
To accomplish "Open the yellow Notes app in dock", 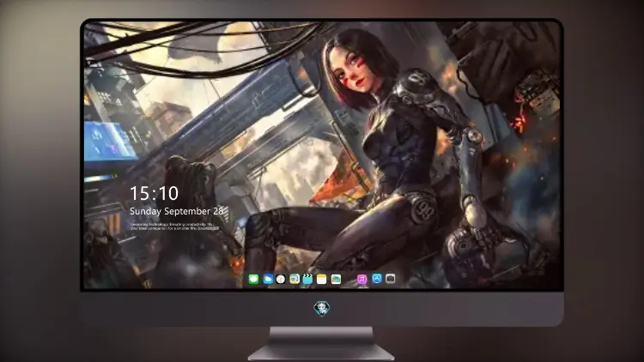I will pos(322,279).
